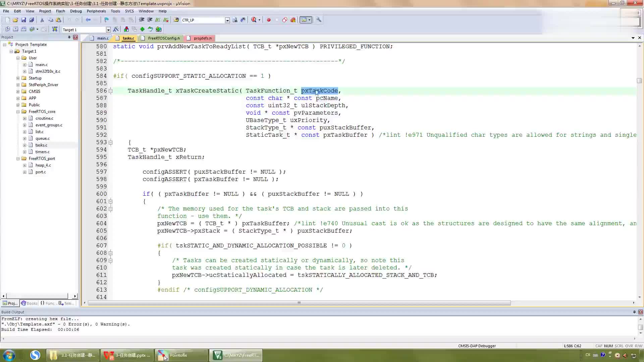
Task: Select queue.c in project tree
Action: [43, 138]
